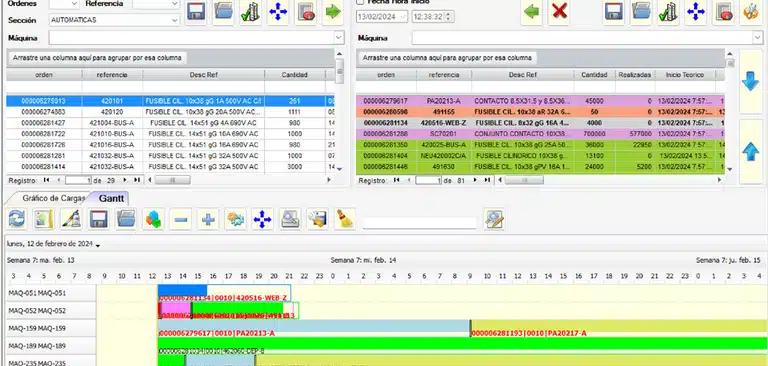Viewport: 768px width, 366px height.
Task: Open folder icon in right panel toolbar
Action: coord(641,11)
